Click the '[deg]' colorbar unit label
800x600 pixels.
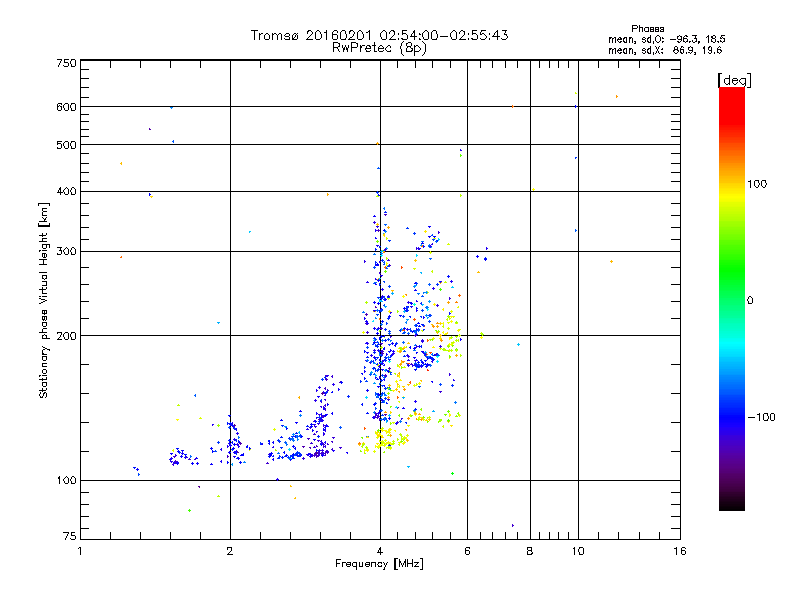pyautogui.click(x=734, y=80)
